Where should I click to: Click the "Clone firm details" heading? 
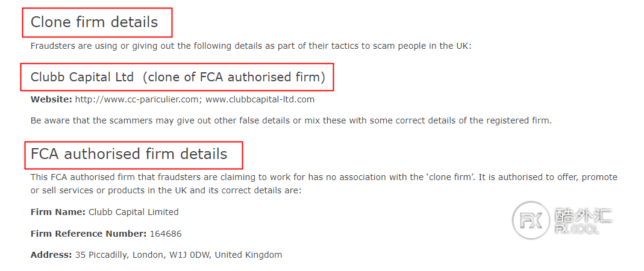[94, 22]
